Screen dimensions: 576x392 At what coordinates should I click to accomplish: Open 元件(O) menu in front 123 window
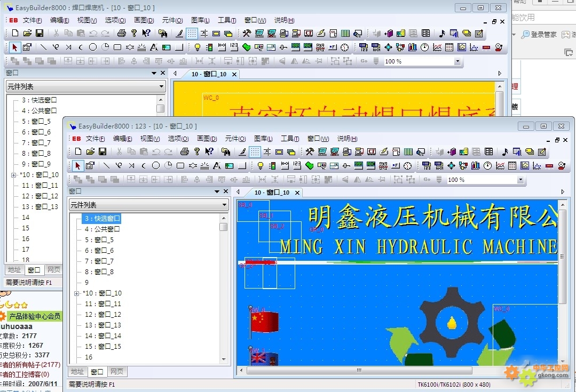point(235,138)
